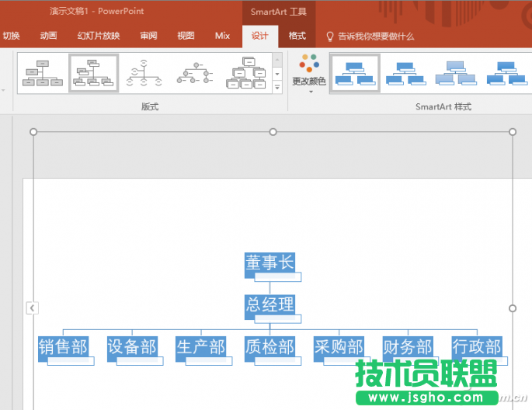
Task: Select the 财务部 department box
Action: [408, 346]
